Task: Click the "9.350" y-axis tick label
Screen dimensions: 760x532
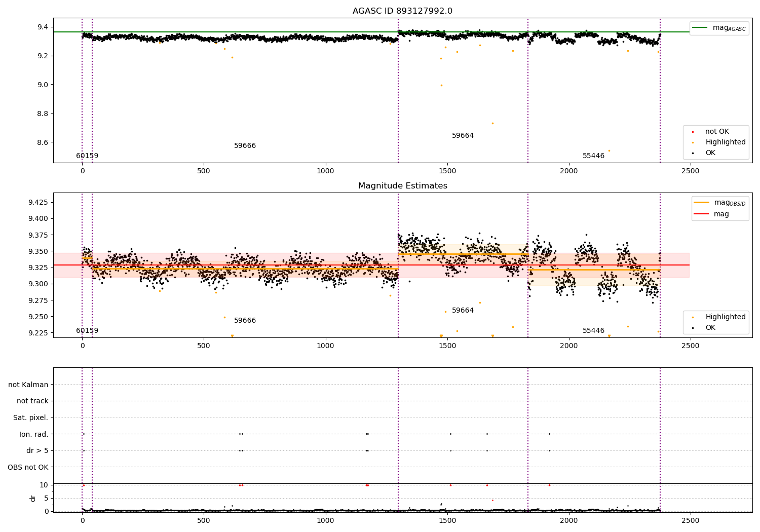Action: tap(38, 251)
